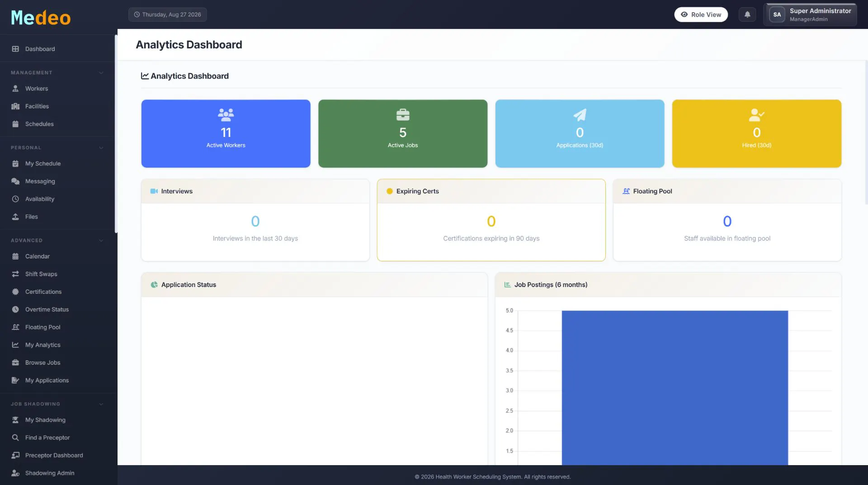
Task: Click "Certifications expiring in 90 days" text
Action: pos(491,238)
